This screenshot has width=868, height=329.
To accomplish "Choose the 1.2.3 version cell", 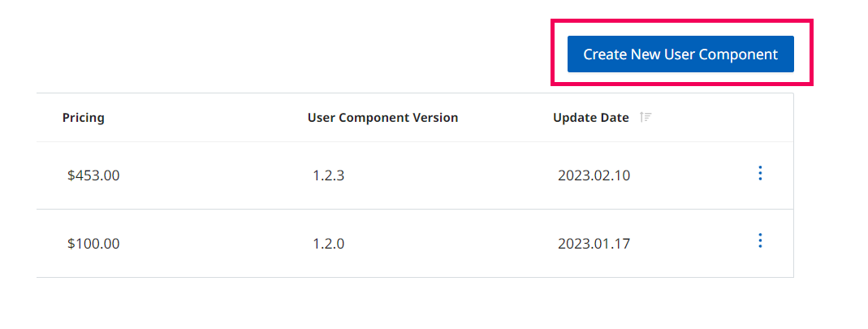I will (x=328, y=175).
